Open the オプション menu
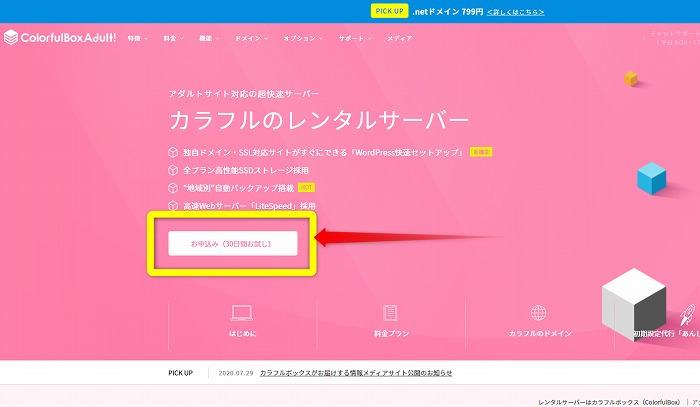Viewport: 700px width, 407px height. pyautogui.click(x=302, y=38)
